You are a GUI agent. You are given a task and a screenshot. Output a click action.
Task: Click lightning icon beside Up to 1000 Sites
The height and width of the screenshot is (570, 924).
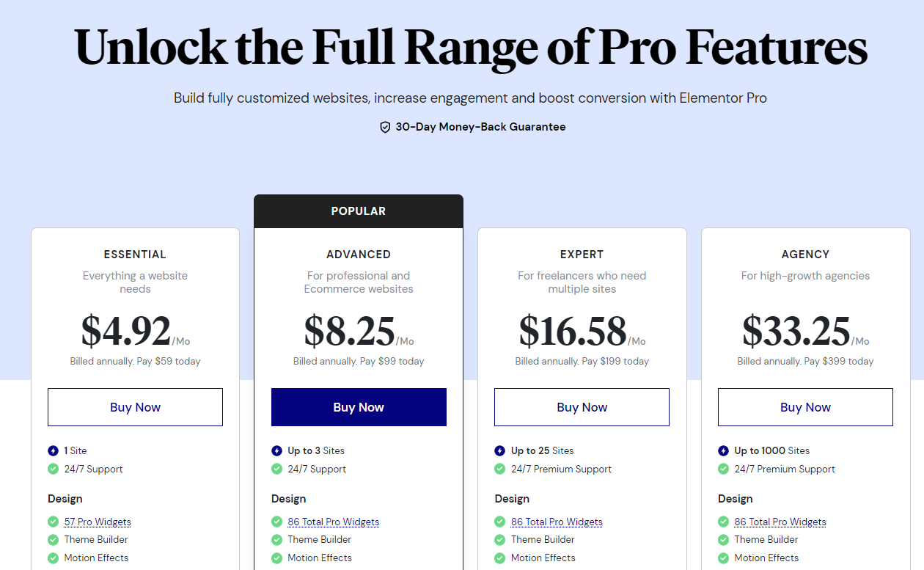723,450
